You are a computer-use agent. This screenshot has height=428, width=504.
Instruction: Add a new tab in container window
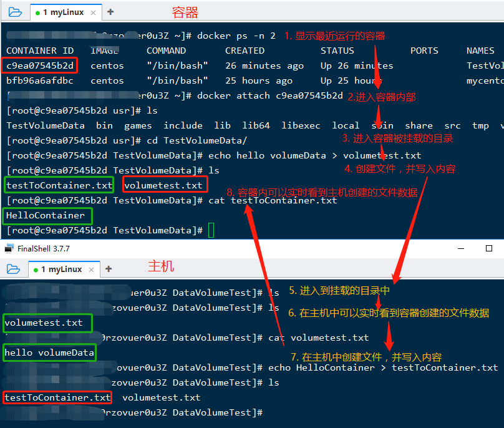(x=110, y=12)
